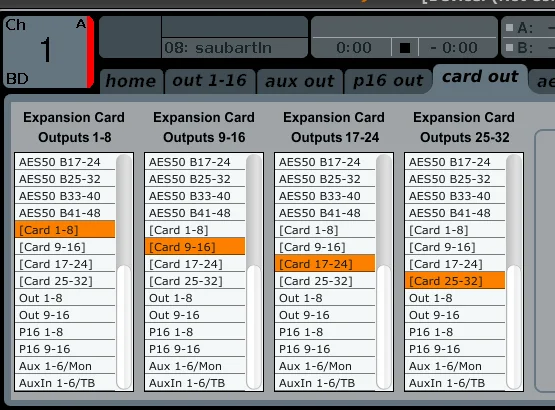Toggle the B: indicator square
This screenshot has width=555, height=410.
[509, 47]
